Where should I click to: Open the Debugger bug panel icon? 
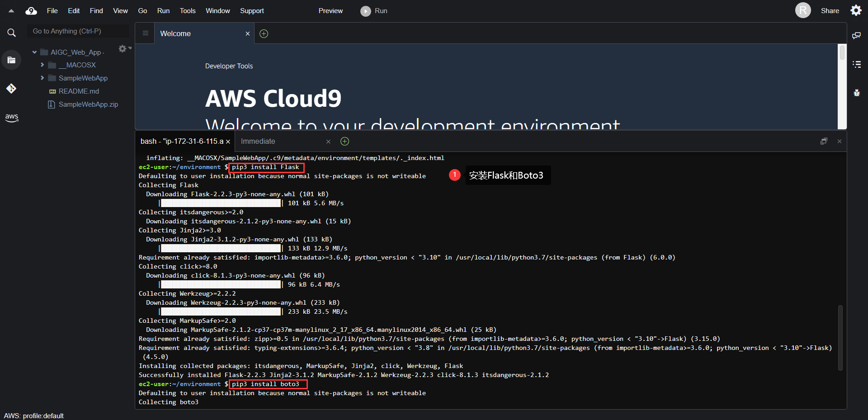pos(856,93)
